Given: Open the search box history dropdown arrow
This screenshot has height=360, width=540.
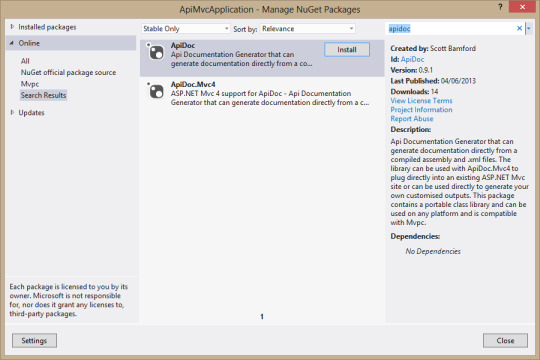Looking at the screenshot, I should click(x=529, y=29).
